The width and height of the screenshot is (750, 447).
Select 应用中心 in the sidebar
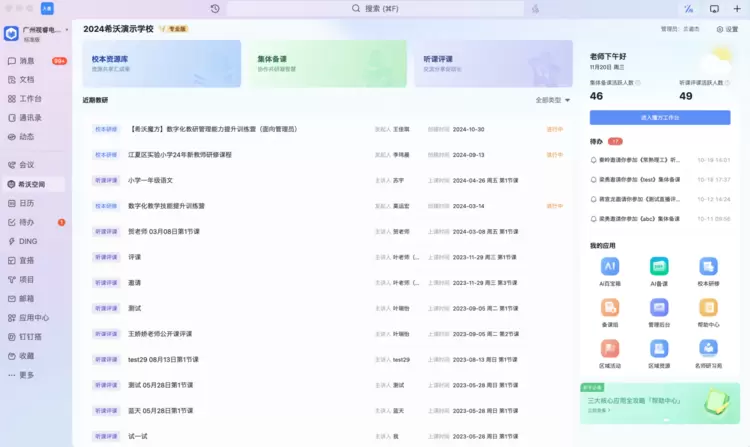click(x=33, y=317)
